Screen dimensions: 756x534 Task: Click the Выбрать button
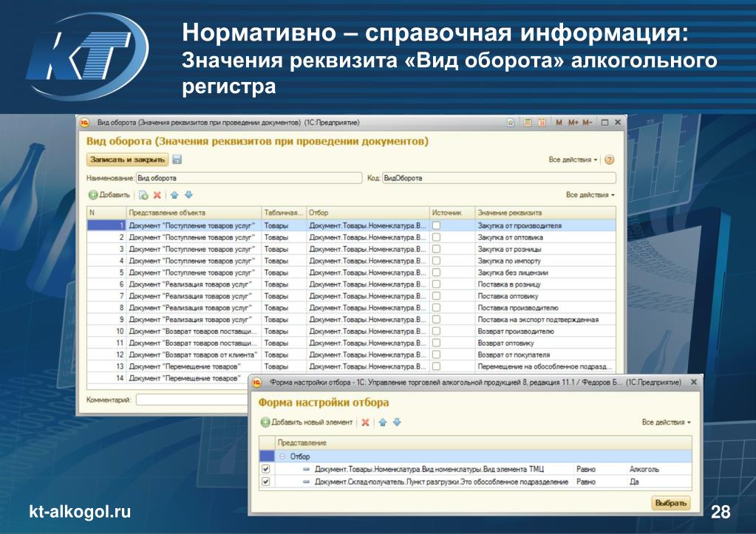click(x=670, y=503)
